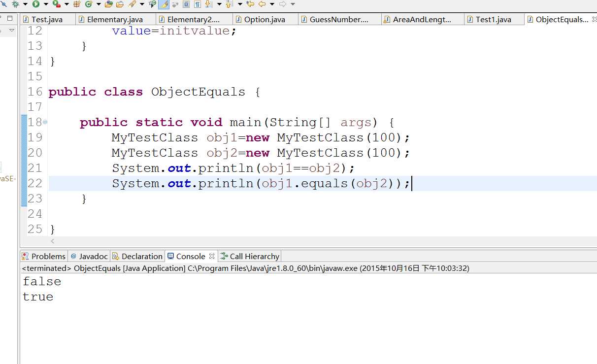Toggle the breadcrumb toolbar icon

coord(153,4)
